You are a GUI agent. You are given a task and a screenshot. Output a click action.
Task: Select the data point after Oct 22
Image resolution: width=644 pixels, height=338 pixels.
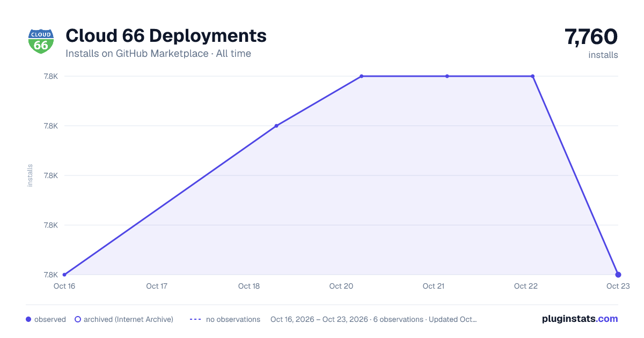tap(532, 76)
